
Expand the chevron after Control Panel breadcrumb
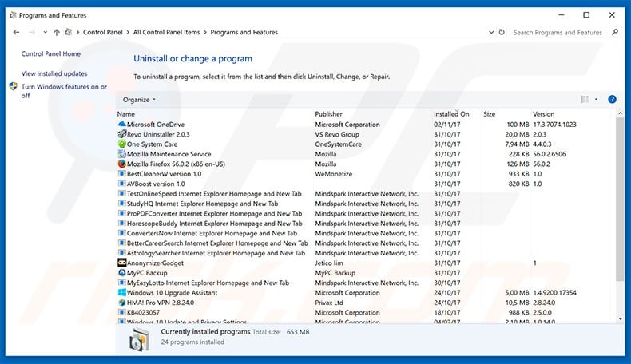[128, 32]
